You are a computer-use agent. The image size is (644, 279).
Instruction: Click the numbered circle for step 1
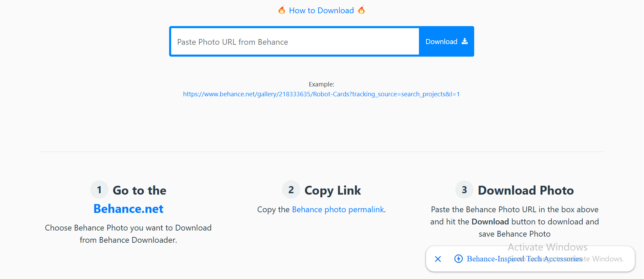(x=99, y=189)
